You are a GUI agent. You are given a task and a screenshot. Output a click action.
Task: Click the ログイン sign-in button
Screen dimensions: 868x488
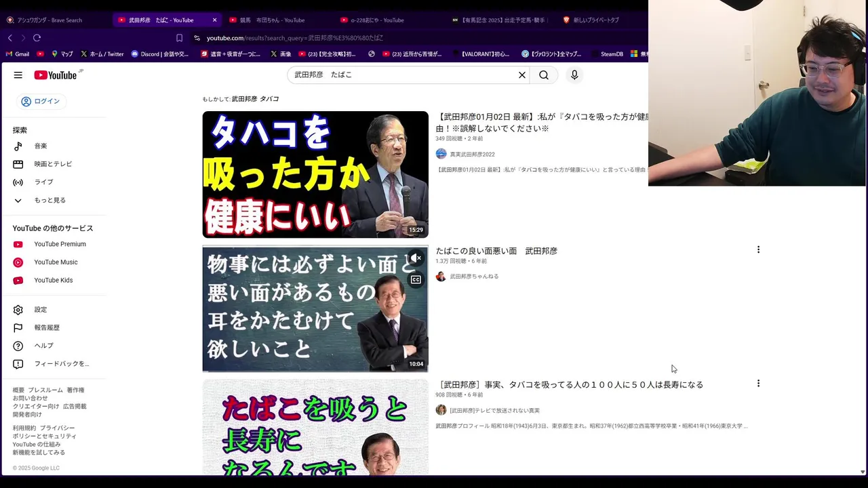[x=41, y=102]
